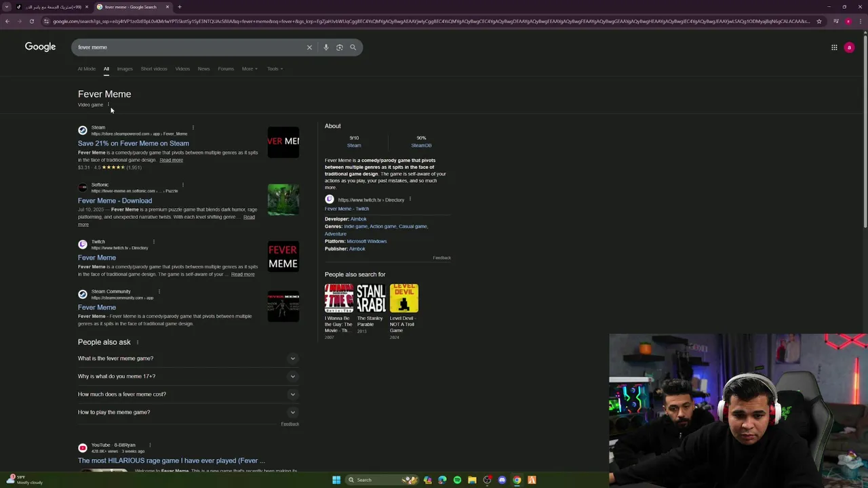Open the 90% SteamDB rating
This screenshot has height=488, width=868.
click(x=421, y=141)
